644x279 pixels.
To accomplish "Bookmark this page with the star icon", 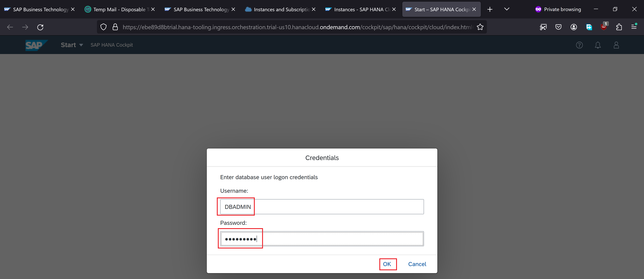I will (x=480, y=27).
